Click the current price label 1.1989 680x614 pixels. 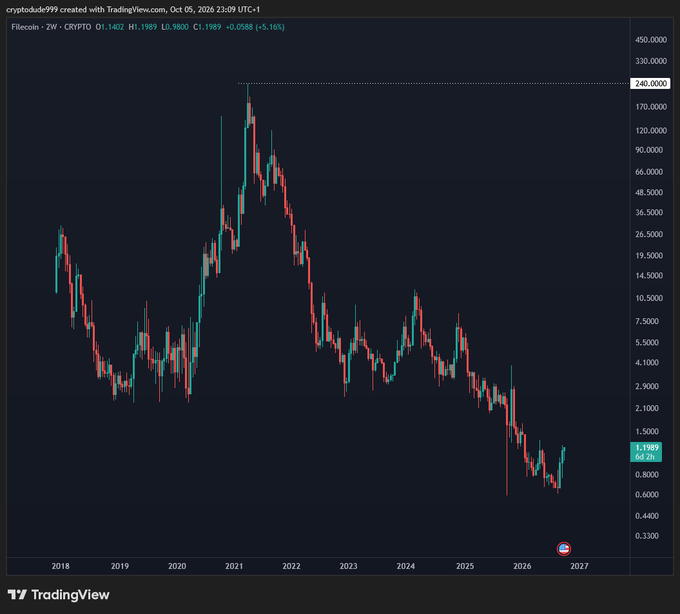click(646, 452)
